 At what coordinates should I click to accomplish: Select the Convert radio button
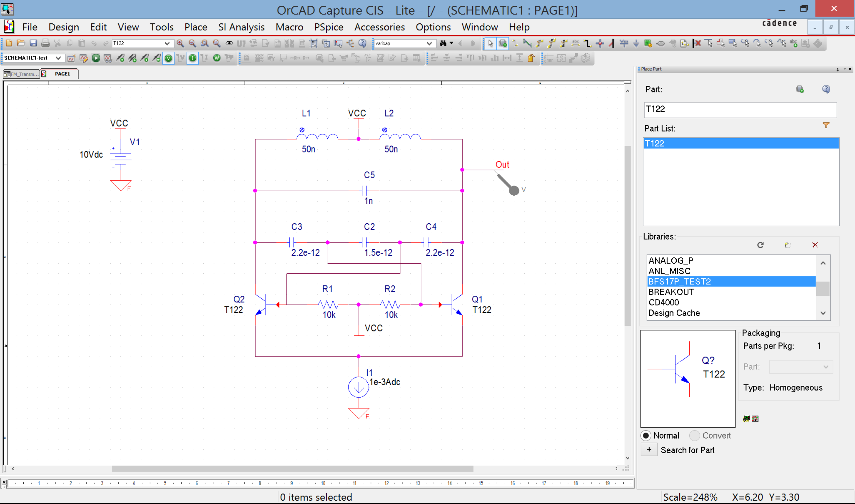pos(694,435)
